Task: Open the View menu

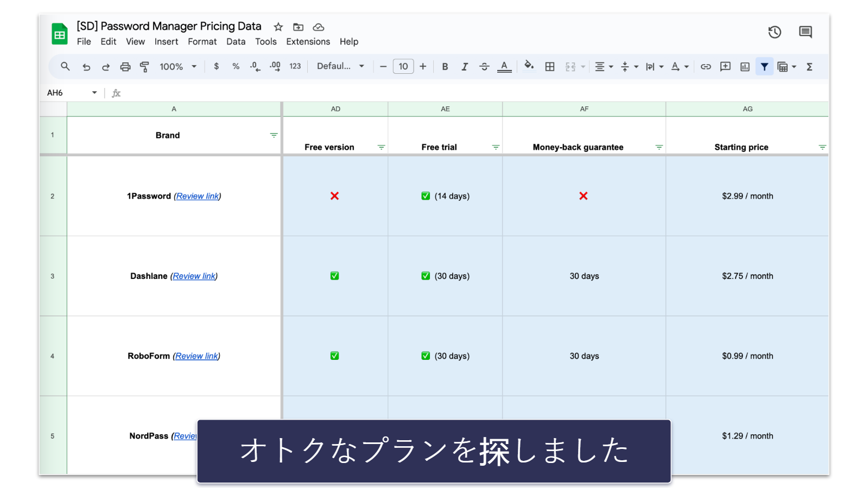Action: pos(136,41)
